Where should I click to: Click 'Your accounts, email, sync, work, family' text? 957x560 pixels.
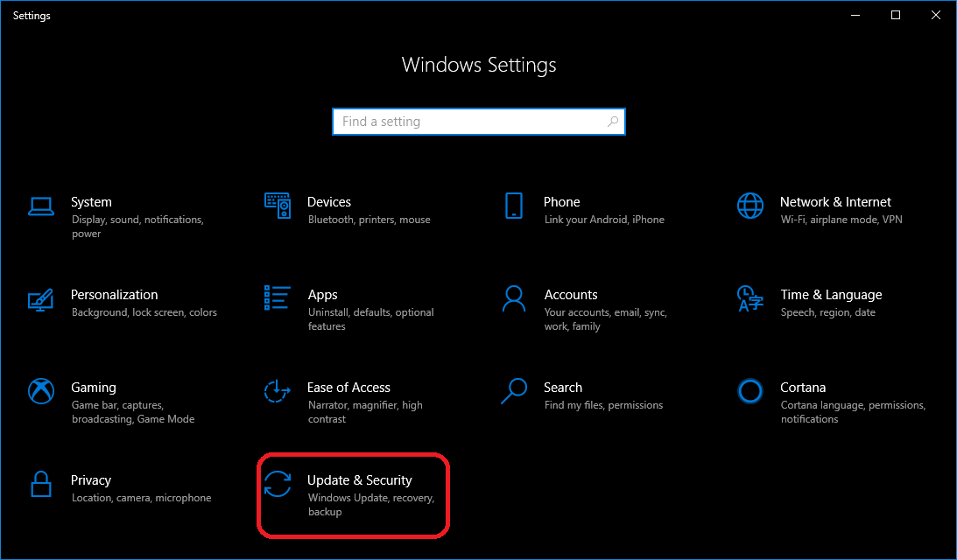[x=605, y=319]
